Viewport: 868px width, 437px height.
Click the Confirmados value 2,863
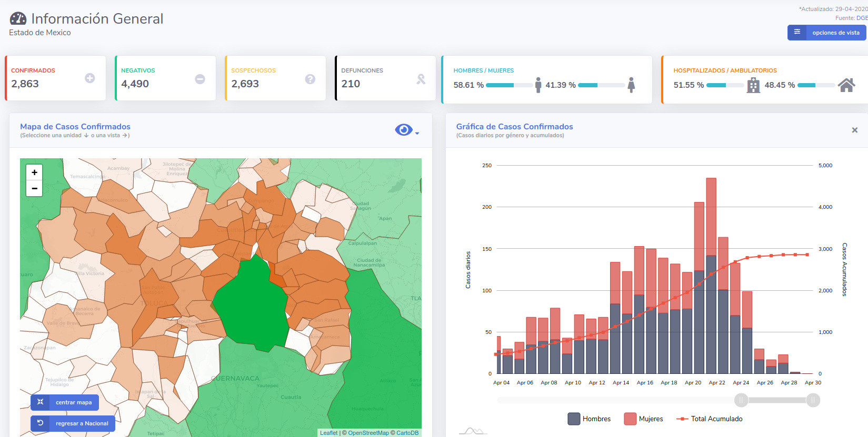coord(25,84)
